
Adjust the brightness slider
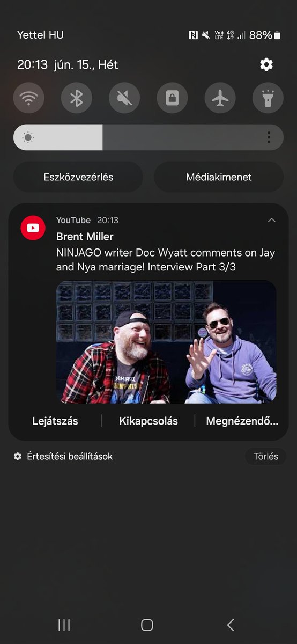click(x=148, y=137)
